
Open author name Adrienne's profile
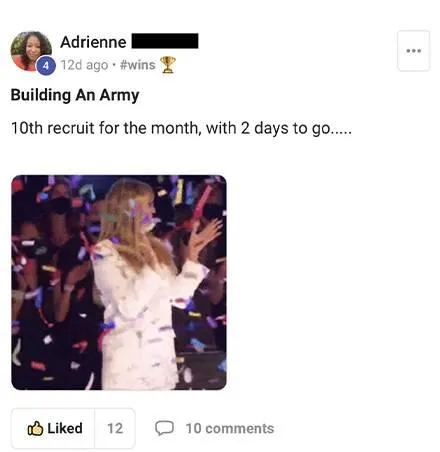(x=93, y=42)
